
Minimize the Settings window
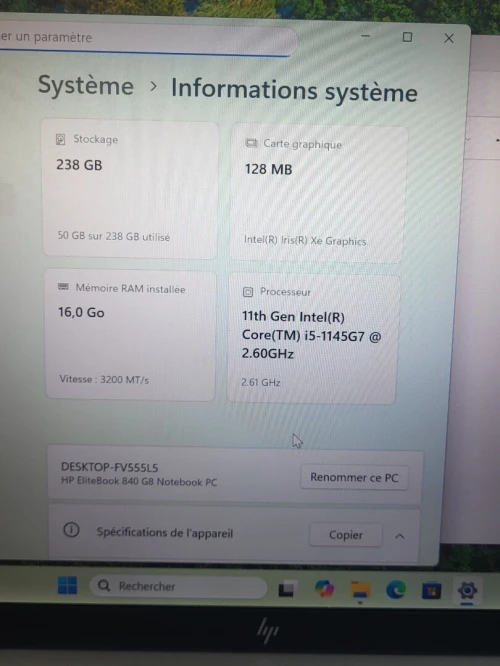click(x=365, y=36)
